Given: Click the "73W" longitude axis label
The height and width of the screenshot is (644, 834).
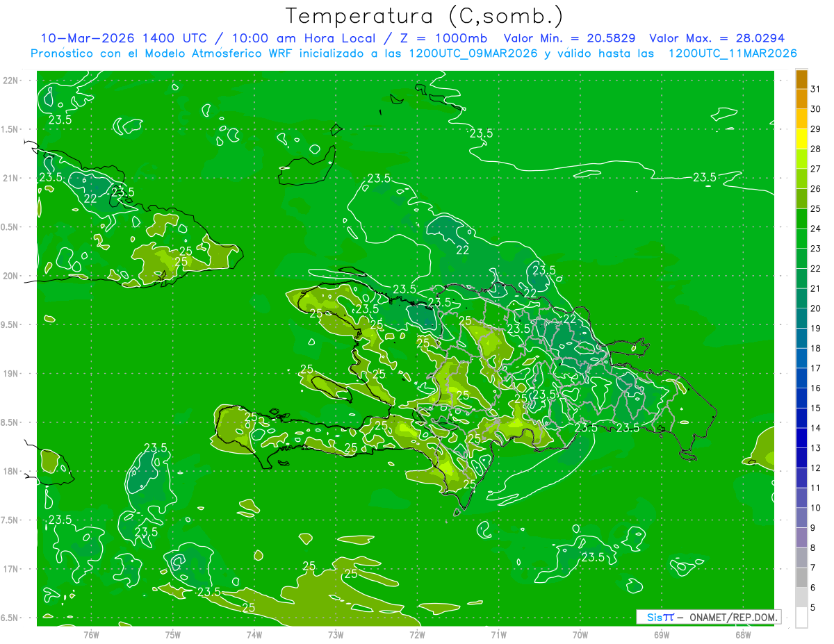Looking at the screenshot, I should [336, 634].
